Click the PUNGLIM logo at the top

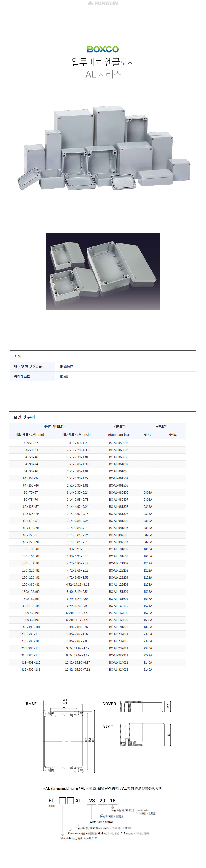point(103,3)
